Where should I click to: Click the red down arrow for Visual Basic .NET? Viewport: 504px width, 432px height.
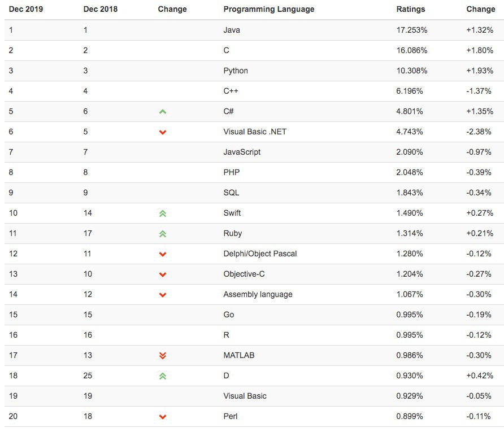163,132
